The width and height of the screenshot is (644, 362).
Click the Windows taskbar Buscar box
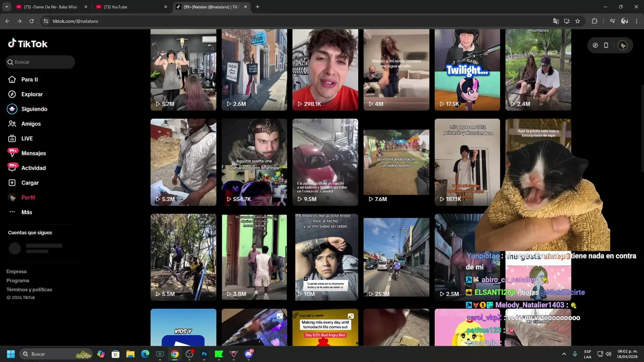(56, 354)
